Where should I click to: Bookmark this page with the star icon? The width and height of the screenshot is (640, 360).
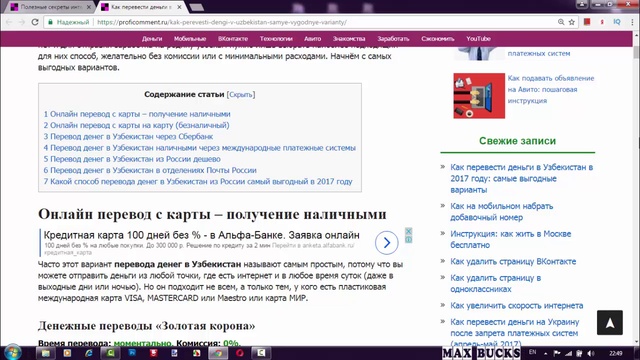pos(572,22)
